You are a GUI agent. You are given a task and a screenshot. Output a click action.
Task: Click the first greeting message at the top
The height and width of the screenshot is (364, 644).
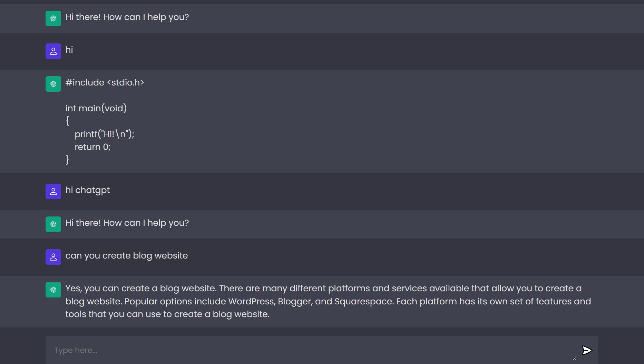point(127,17)
